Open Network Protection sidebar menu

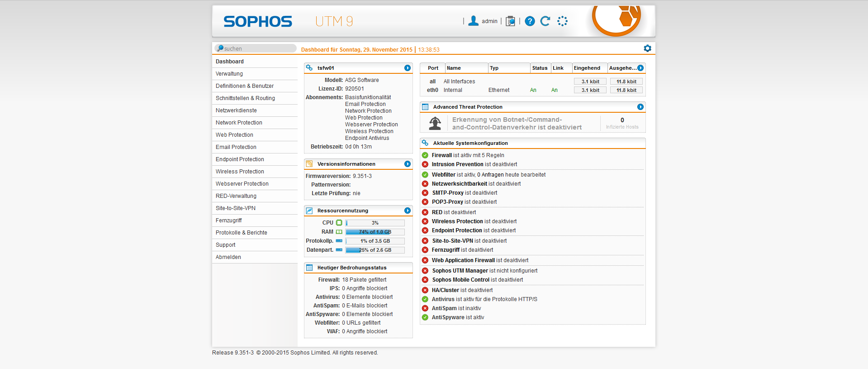pos(255,123)
